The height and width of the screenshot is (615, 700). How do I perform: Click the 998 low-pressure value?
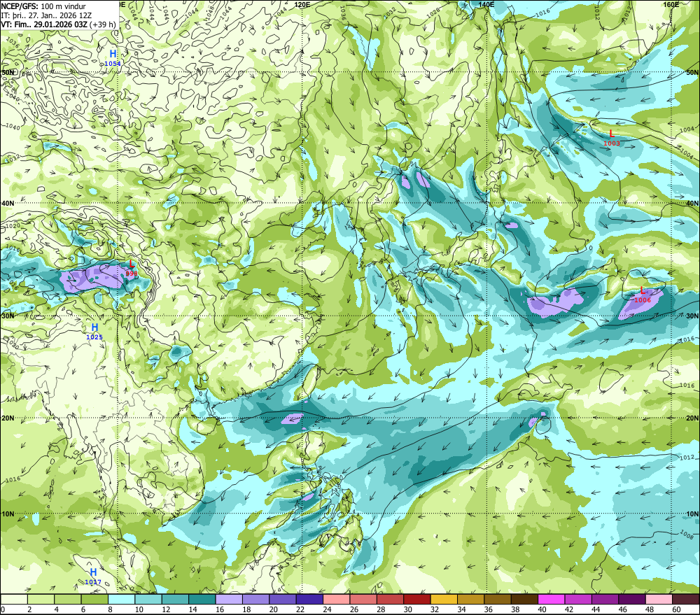[132, 274]
